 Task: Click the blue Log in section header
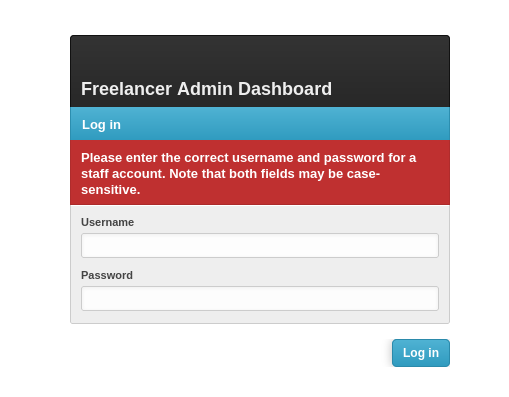260,124
